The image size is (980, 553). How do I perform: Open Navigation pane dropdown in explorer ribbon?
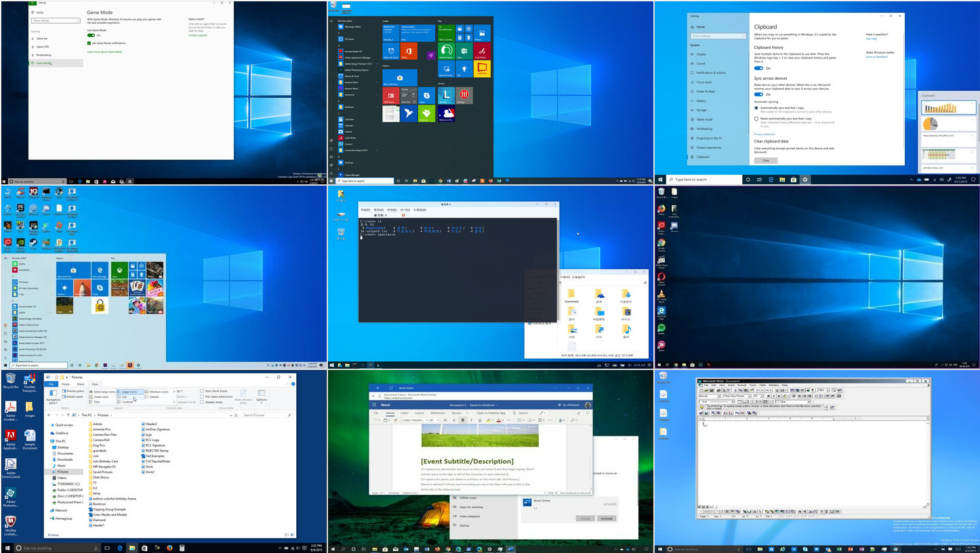53,396
